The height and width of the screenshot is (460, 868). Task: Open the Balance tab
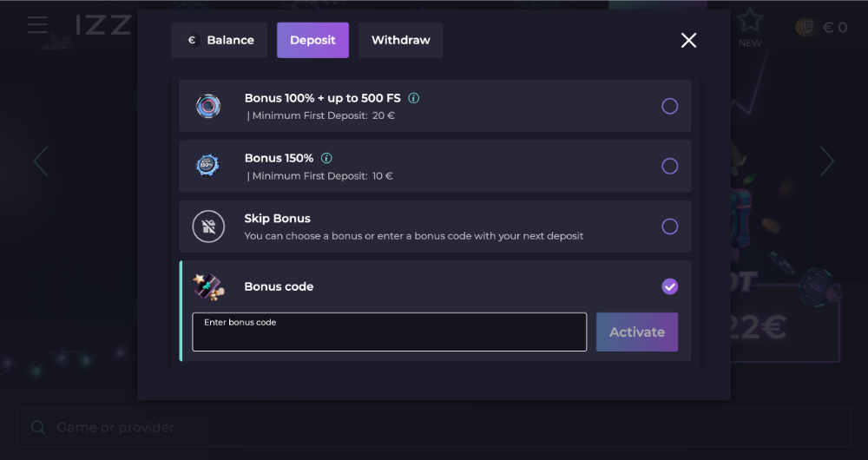(x=219, y=40)
